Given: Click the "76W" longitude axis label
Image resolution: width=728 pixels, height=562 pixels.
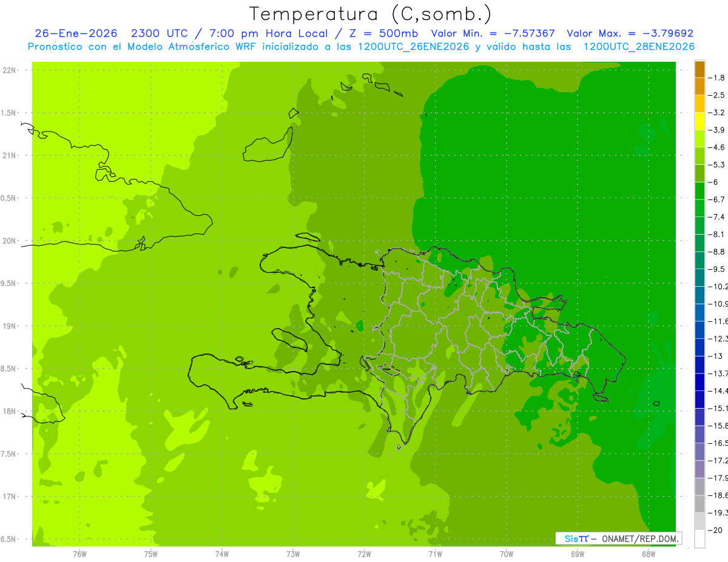Looking at the screenshot, I should [x=79, y=554].
